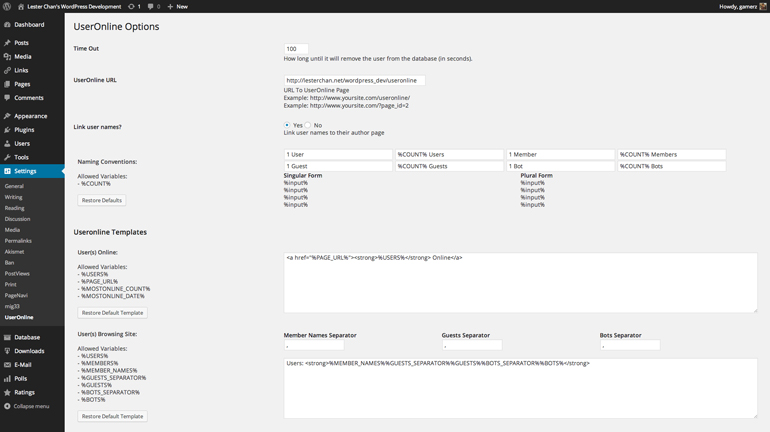Click the Time Out input field
The height and width of the screenshot is (432, 770).
tap(296, 48)
